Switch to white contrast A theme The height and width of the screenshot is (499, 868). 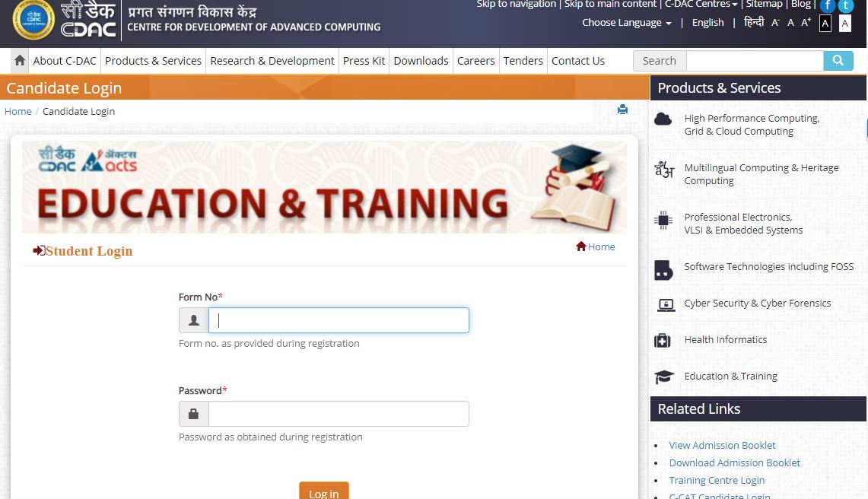coord(844,24)
